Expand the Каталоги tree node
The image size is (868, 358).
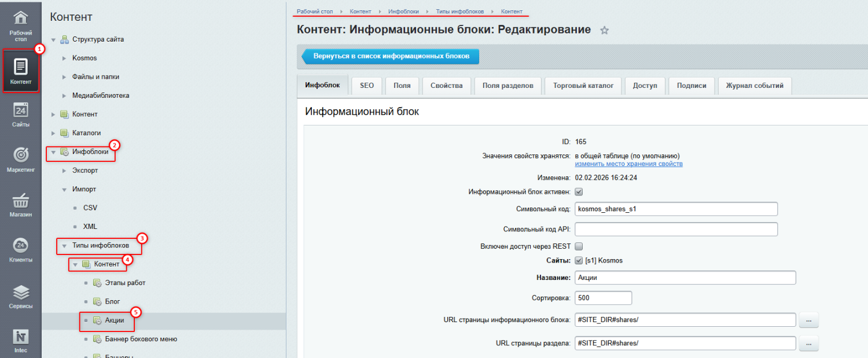tap(54, 133)
